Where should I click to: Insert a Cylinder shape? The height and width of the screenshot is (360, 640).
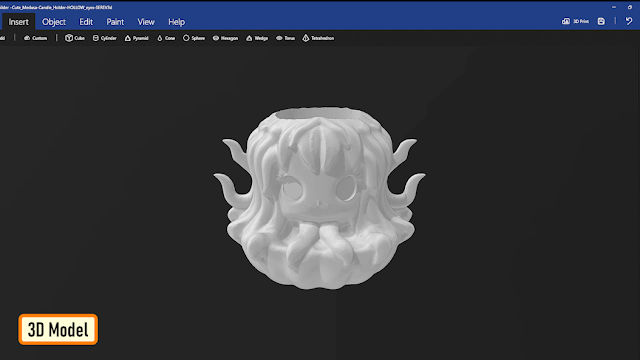[x=104, y=38]
